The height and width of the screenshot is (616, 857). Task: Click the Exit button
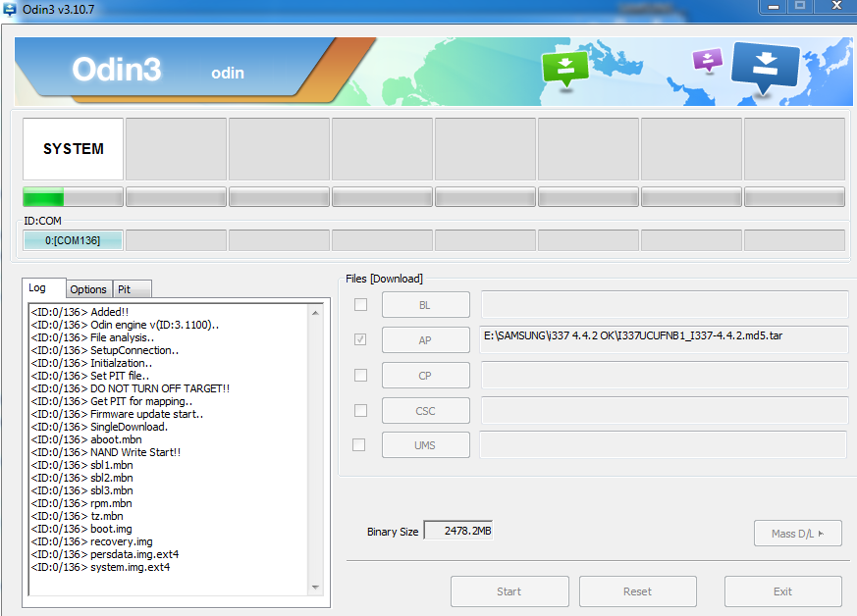tap(783, 591)
